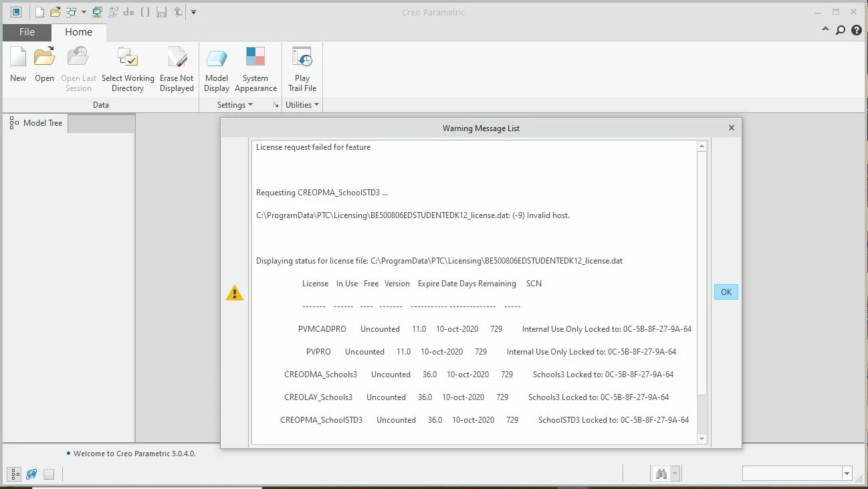Screen dimensions: 868x489
Task: Select the Model Tree tab
Action: tap(36, 123)
